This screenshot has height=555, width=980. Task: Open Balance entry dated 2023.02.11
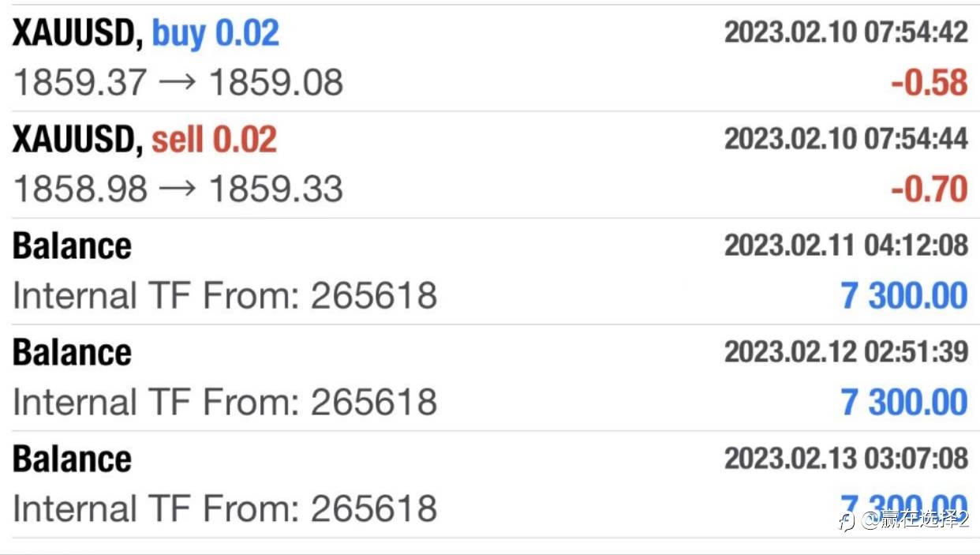(490, 272)
